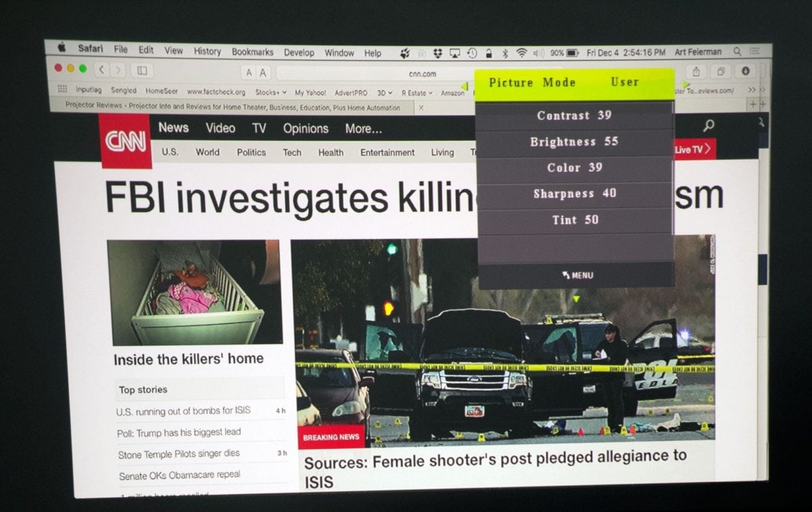812x512 pixels.
Task: Open the More... menu on CNN
Action: 363,129
